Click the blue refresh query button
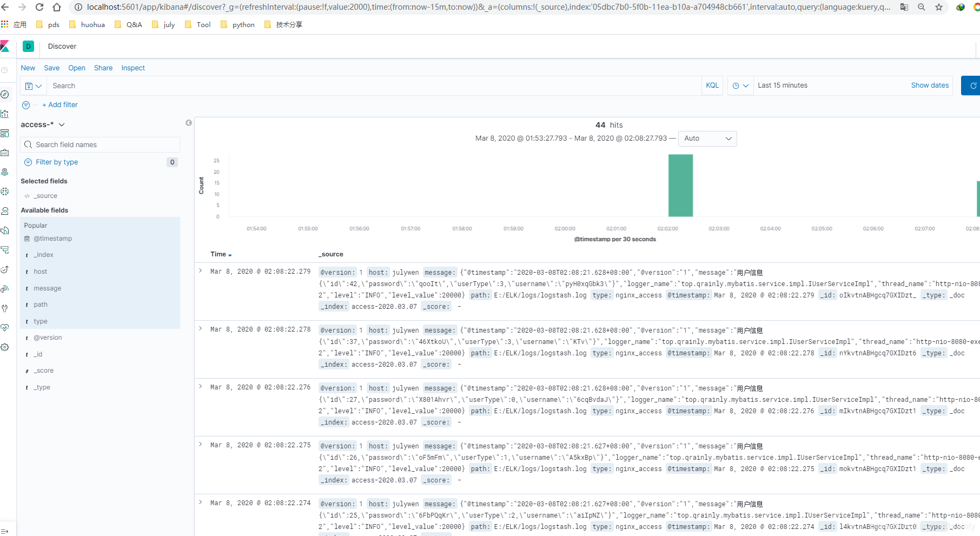This screenshot has width=980, height=536. (971, 85)
